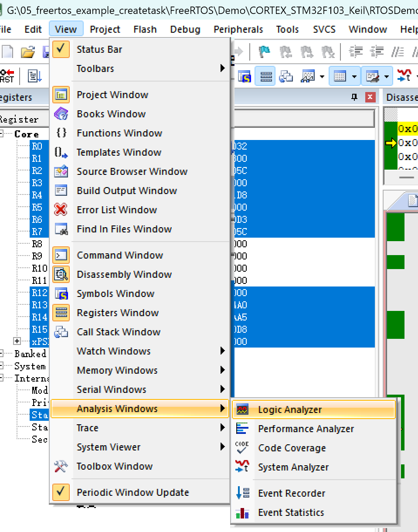Select the R8 register row
418x532 pixels.
(x=37, y=244)
